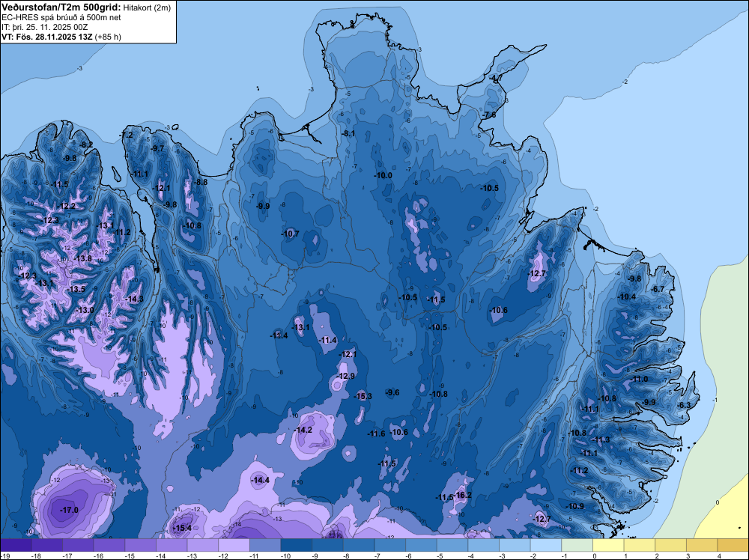Select the -12.2 temperature value

(67, 206)
